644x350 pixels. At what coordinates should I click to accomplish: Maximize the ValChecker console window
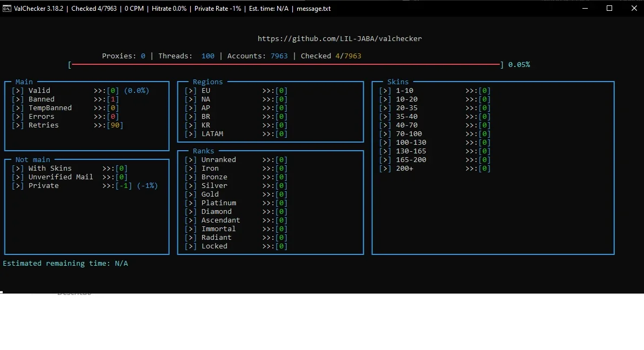click(609, 8)
